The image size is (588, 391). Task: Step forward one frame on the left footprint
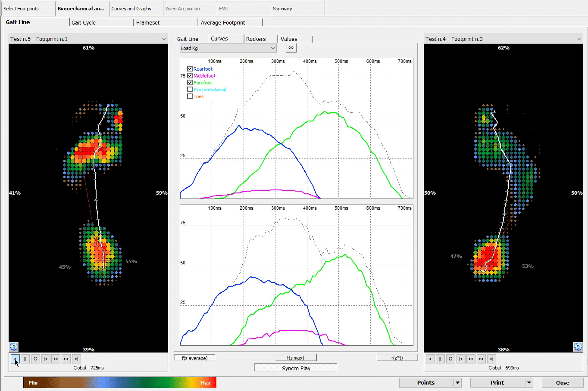click(66, 359)
